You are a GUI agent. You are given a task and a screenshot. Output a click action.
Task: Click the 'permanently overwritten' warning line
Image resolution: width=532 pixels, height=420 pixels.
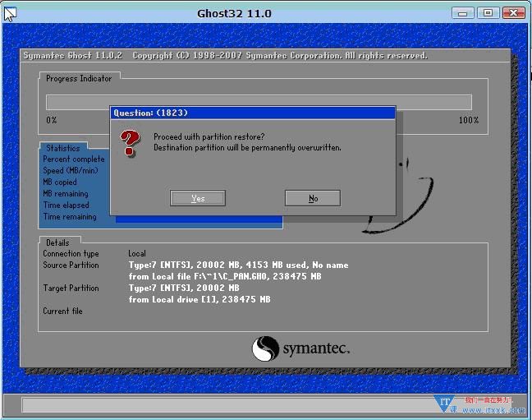click(x=248, y=148)
